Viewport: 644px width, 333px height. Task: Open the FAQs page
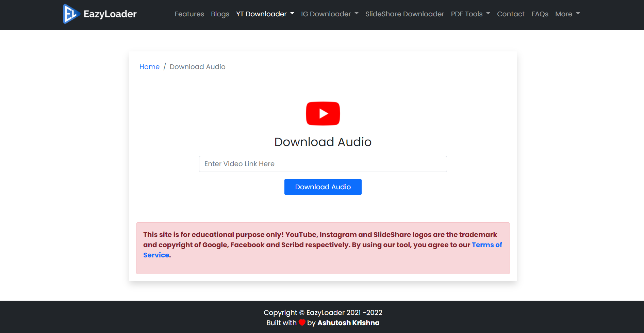(x=540, y=14)
